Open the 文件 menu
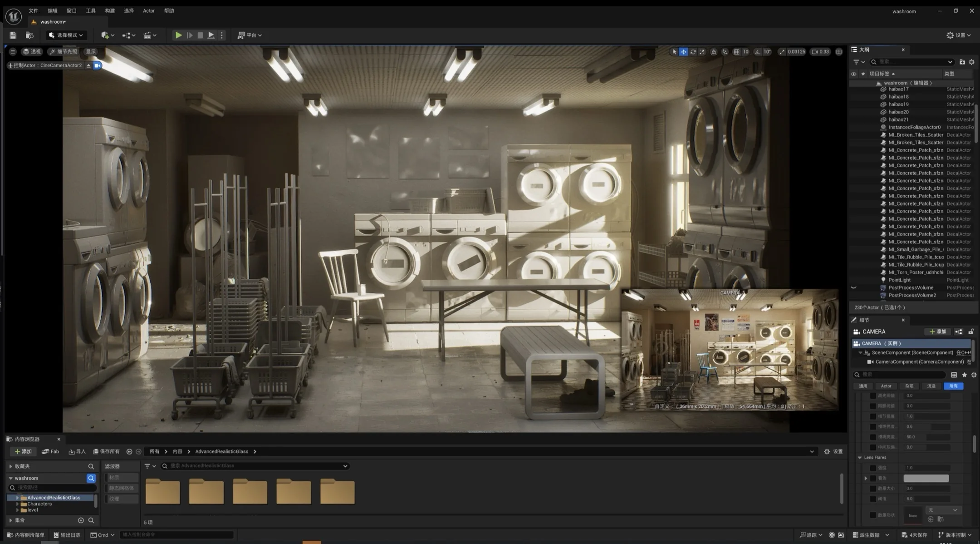This screenshot has height=544, width=980. coord(34,10)
